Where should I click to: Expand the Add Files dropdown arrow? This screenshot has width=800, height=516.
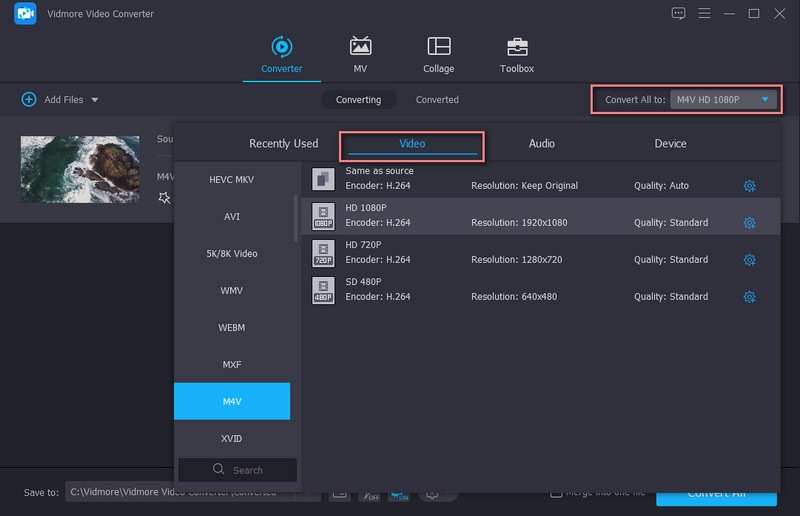(95, 100)
